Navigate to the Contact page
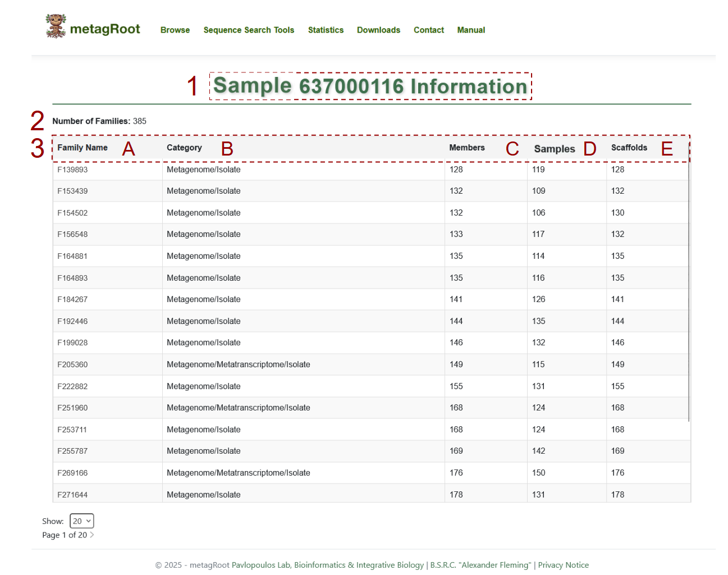Screen dimensions: 728x575 429,30
